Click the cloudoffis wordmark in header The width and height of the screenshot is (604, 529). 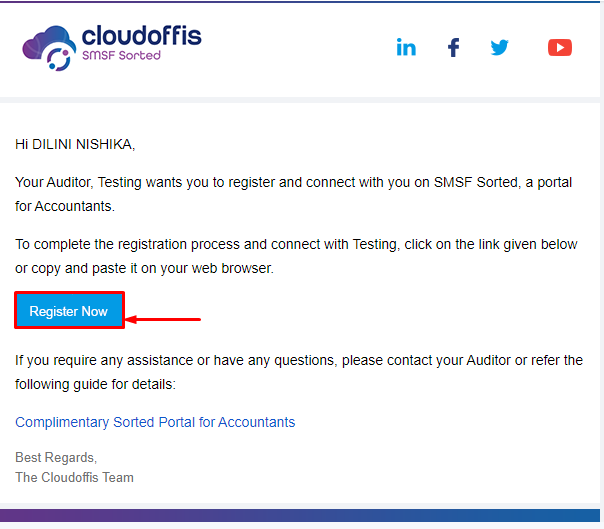coord(141,36)
